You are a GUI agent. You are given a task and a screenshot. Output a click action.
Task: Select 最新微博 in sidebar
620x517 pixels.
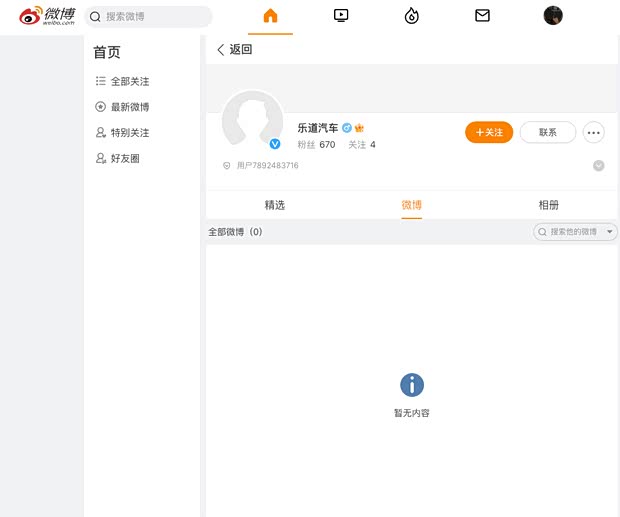[129, 107]
